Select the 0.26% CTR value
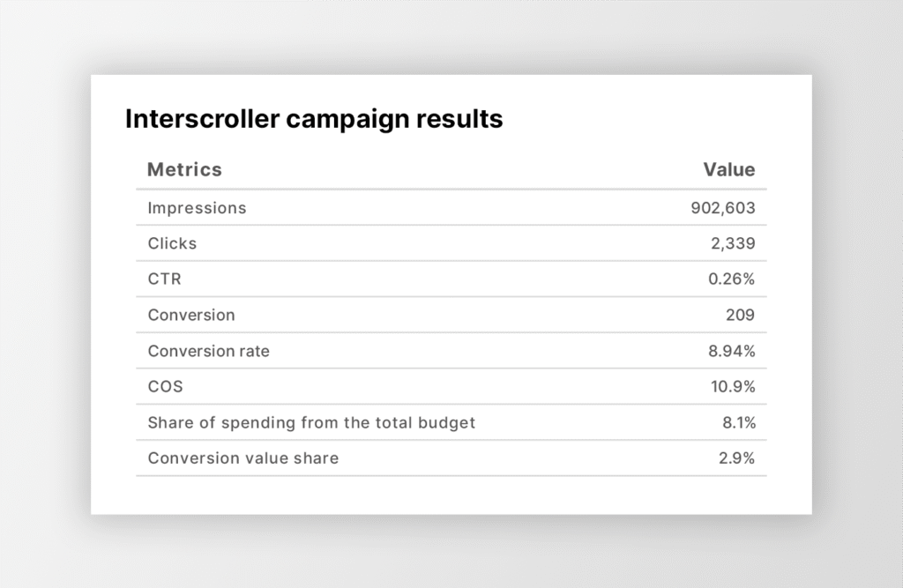Screen dimensions: 903x588 [x=731, y=279]
